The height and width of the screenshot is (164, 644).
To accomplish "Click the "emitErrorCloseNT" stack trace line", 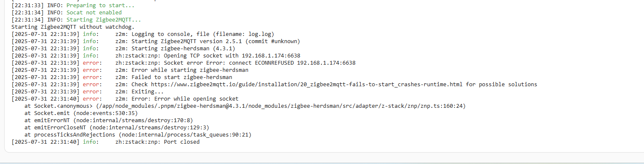I will point(117,128).
